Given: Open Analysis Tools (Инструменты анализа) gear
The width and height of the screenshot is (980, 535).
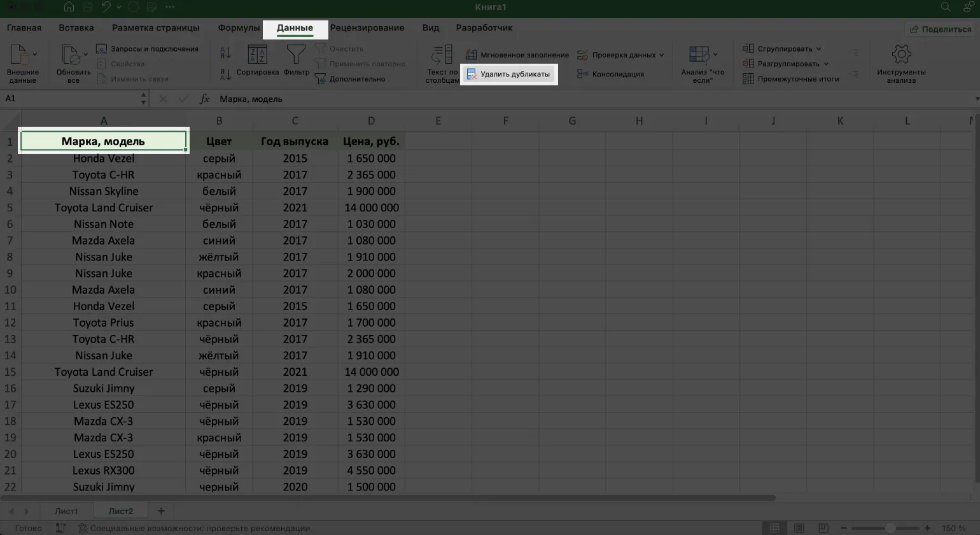Looking at the screenshot, I should click(900, 55).
